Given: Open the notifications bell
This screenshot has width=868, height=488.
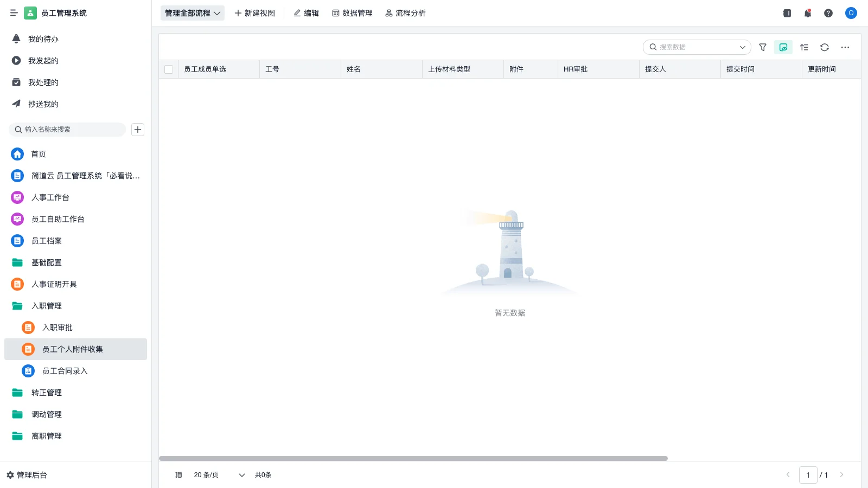Looking at the screenshot, I should [x=807, y=13].
